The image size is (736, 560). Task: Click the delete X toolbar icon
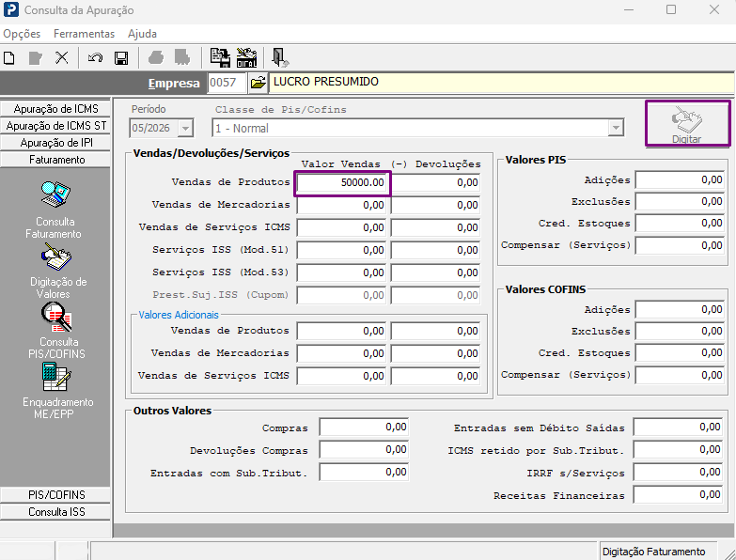click(x=61, y=58)
